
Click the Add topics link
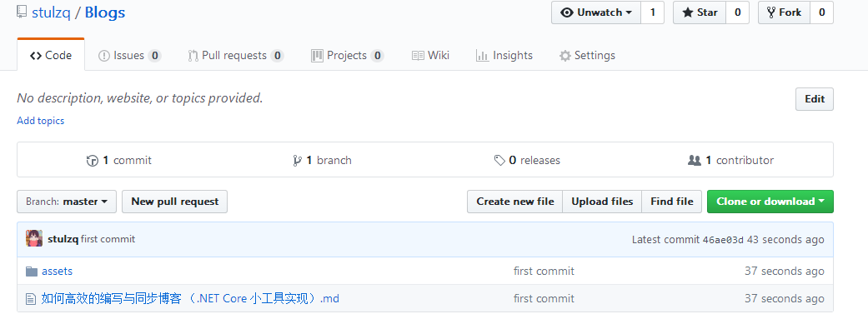click(x=40, y=121)
